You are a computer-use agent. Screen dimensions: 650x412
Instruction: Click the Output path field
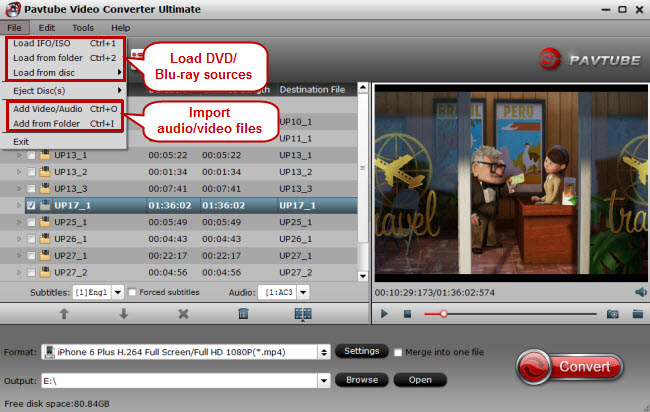tap(179, 380)
